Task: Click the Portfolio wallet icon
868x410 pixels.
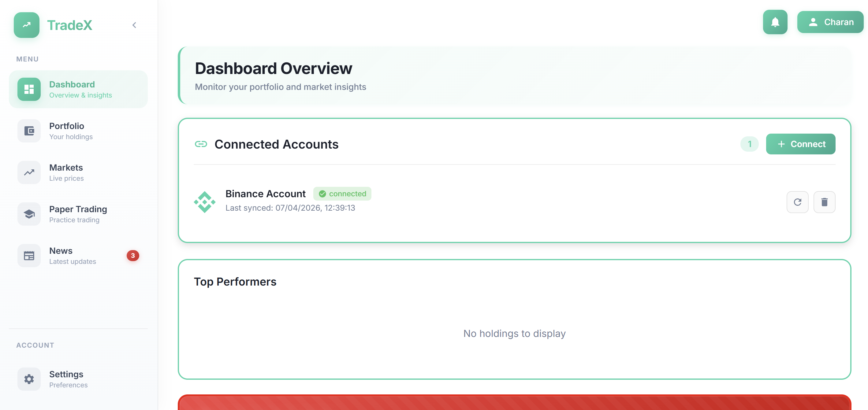Action: tap(29, 131)
